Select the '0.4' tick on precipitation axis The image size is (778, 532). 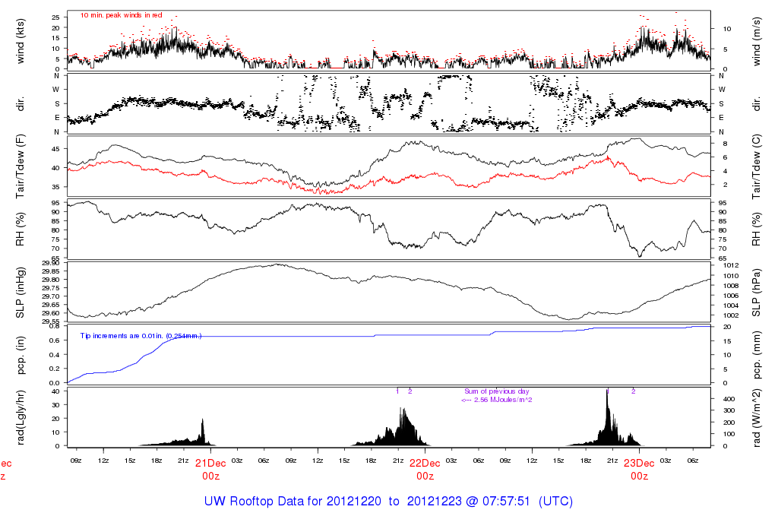click(x=55, y=355)
